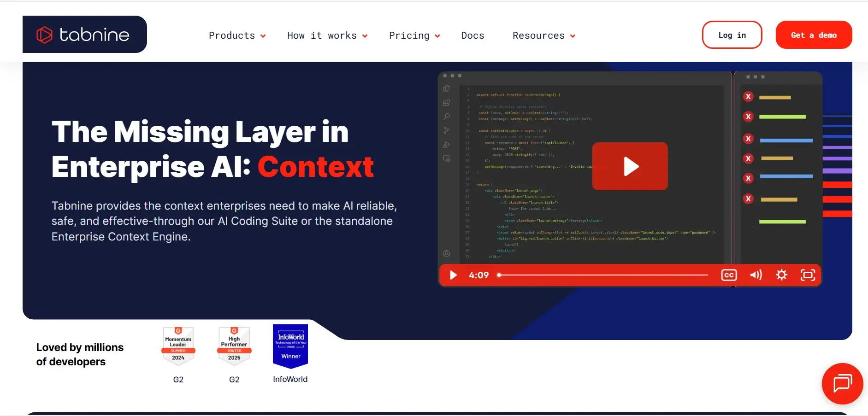This screenshot has height=416, width=868.
Task: Click the Get a demo button
Action: coord(814,35)
